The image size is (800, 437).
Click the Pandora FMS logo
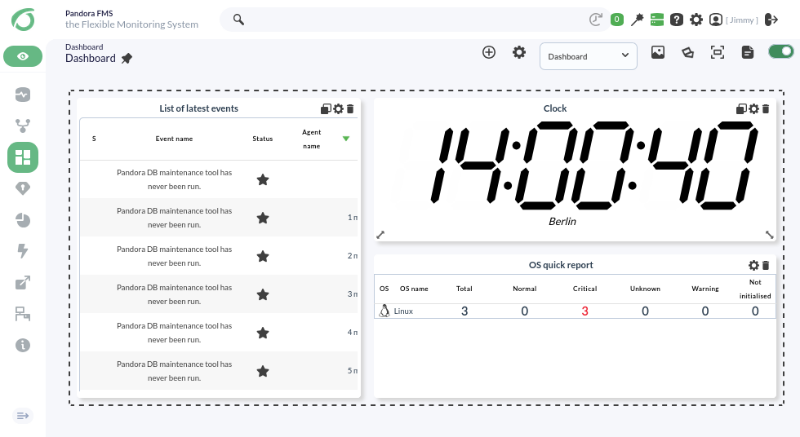point(23,20)
